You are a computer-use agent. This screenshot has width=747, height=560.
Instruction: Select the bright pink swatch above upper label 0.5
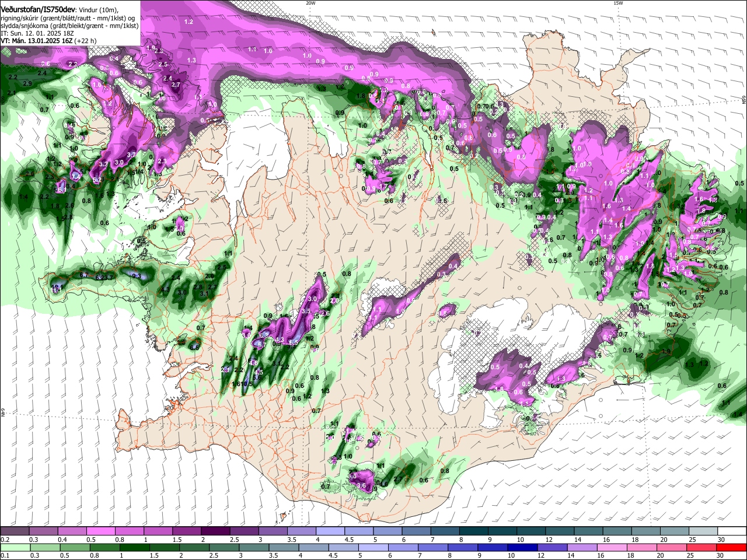click(100, 531)
